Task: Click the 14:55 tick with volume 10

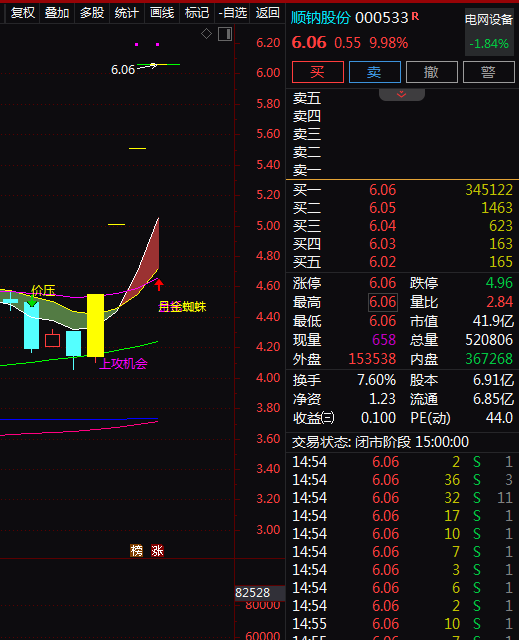Action: (403, 624)
